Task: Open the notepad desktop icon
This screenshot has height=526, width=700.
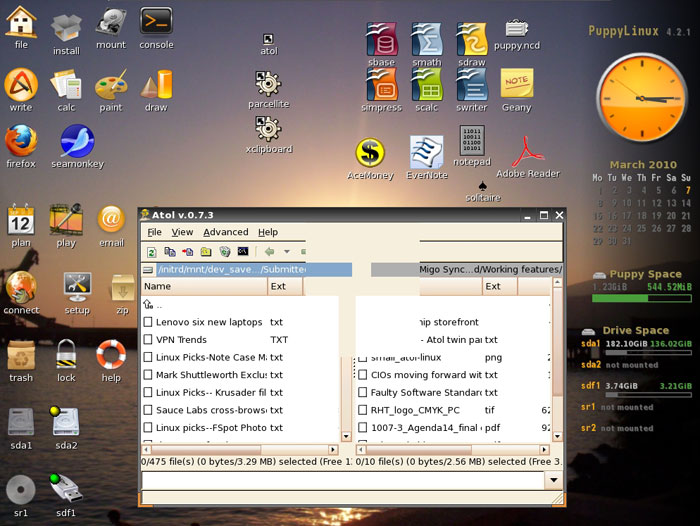Action: coord(472,146)
